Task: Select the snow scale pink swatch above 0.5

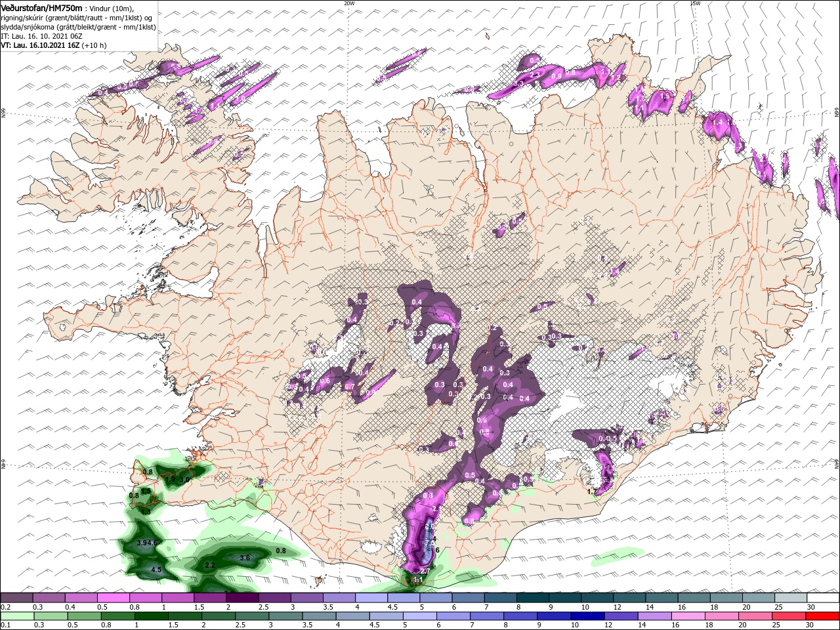Action: pos(113,598)
